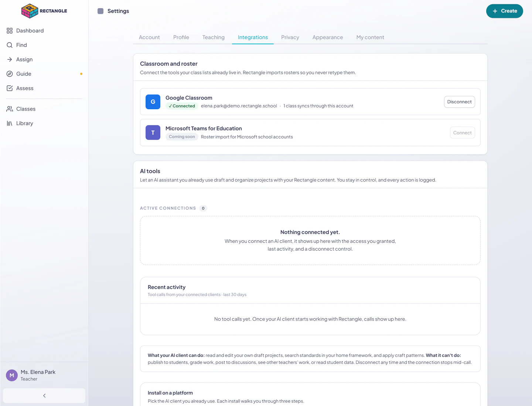
Task: Click the Coming soon badge
Action: coord(182,137)
